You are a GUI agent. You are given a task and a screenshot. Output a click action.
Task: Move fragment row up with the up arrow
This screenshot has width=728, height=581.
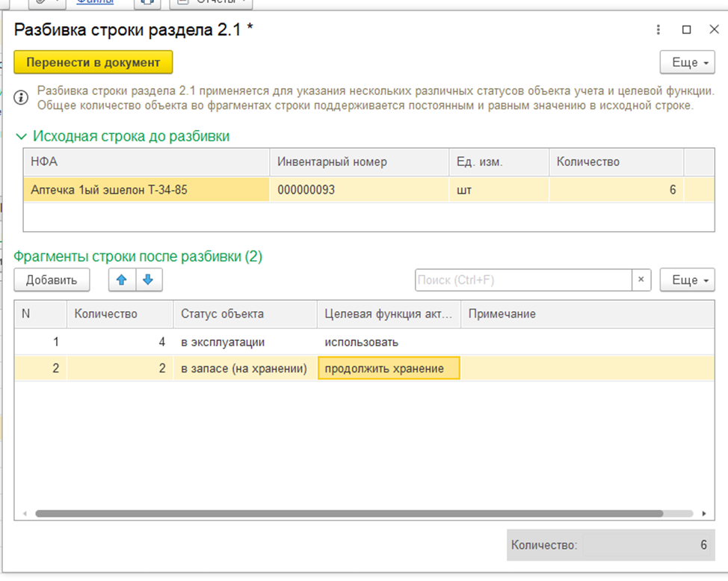coord(122,280)
